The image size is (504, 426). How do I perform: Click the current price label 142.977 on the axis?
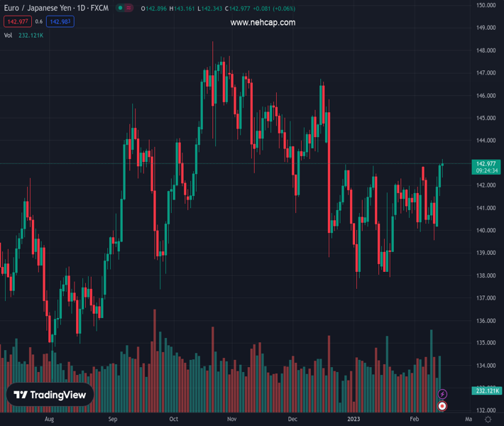(486, 164)
